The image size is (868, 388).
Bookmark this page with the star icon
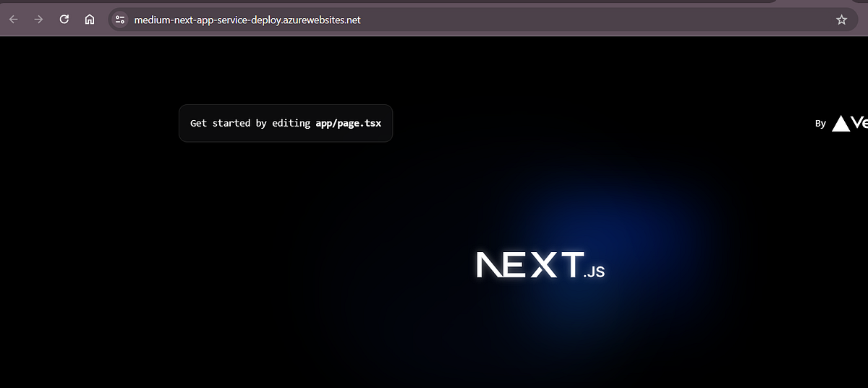(841, 20)
